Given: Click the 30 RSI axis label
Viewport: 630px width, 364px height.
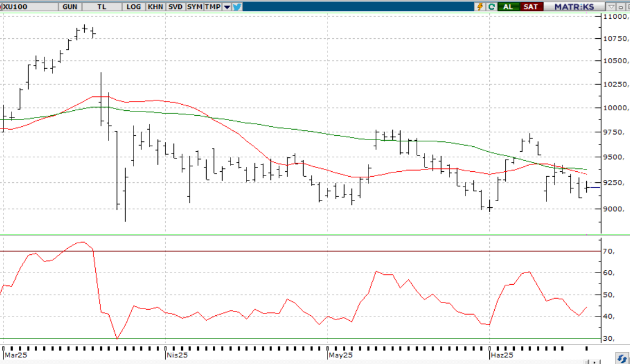Looking at the screenshot, I should (x=609, y=339).
